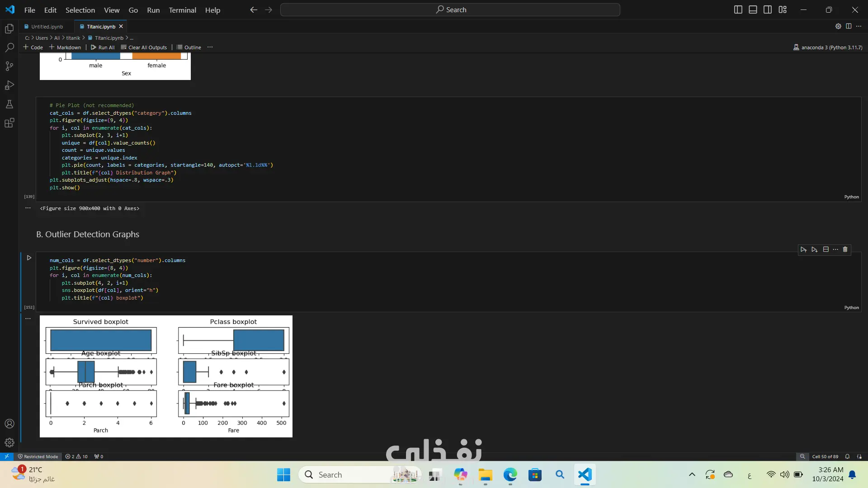This screenshot has width=868, height=488.
Task: Open the Source Control view
Action: pos(9,66)
